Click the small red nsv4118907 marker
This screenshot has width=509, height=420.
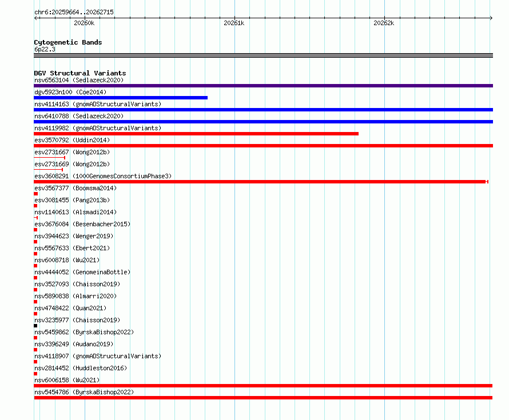coord(35,362)
